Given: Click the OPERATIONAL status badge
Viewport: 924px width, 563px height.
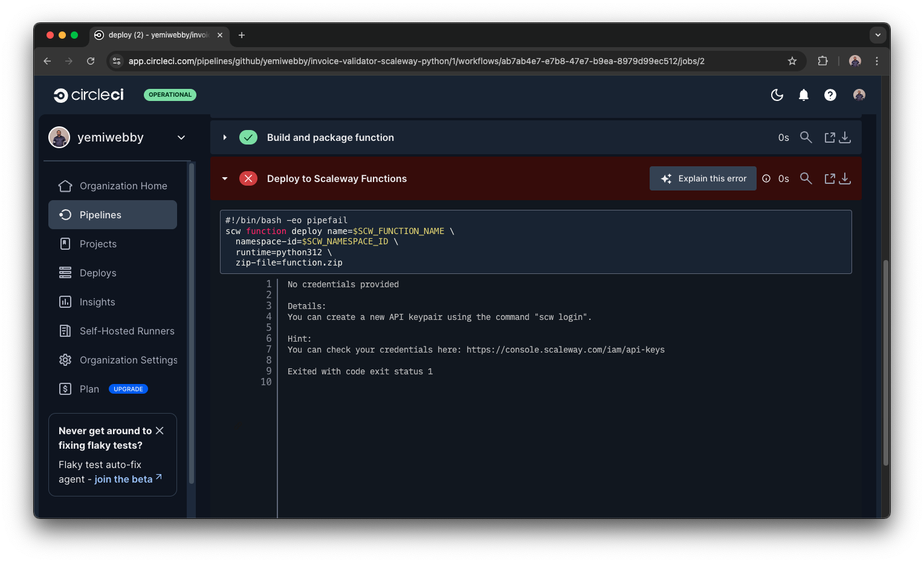Looking at the screenshot, I should (170, 95).
